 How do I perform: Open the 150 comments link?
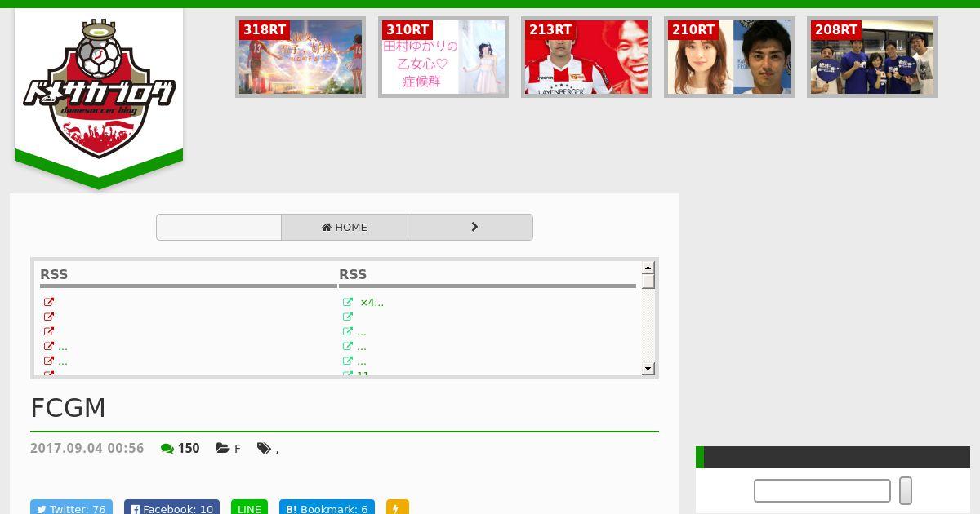click(189, 448)
